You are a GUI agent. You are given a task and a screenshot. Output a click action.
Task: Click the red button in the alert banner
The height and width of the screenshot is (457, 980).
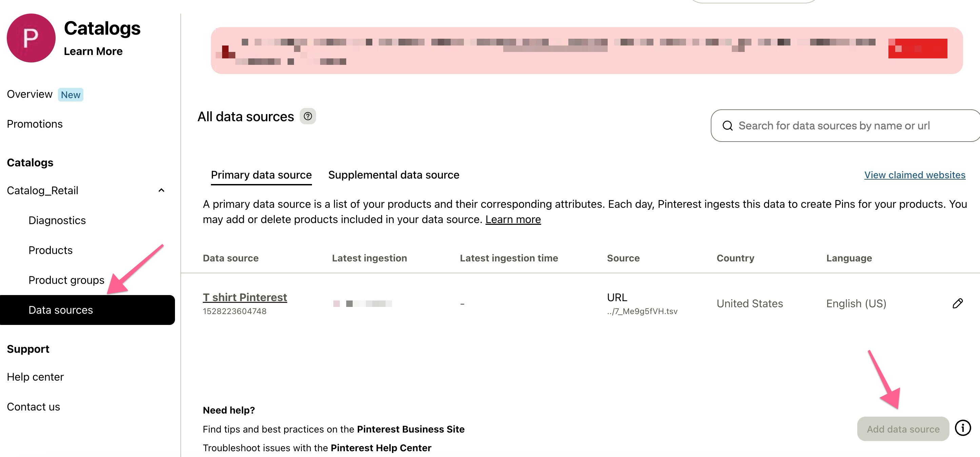917,48
